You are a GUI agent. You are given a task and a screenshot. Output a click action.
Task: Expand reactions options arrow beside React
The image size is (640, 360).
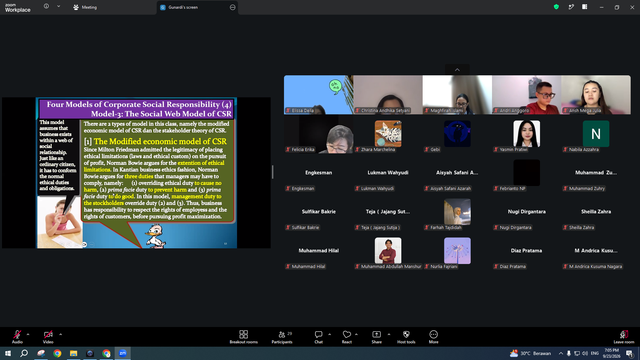tap(356, 334)
